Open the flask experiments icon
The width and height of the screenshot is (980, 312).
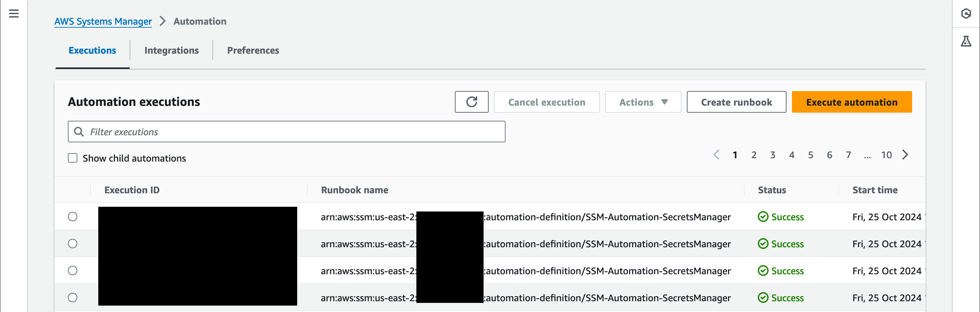(x=965, y=41)
